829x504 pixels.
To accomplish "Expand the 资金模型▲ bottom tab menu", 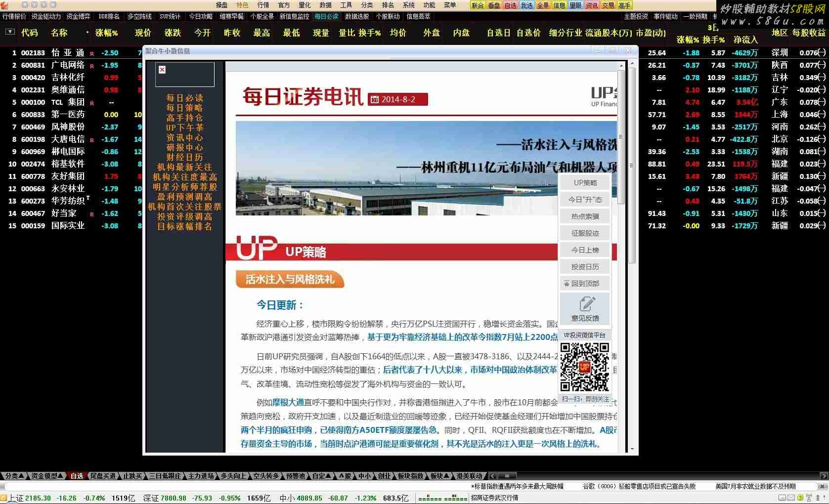I will (47, 476).
